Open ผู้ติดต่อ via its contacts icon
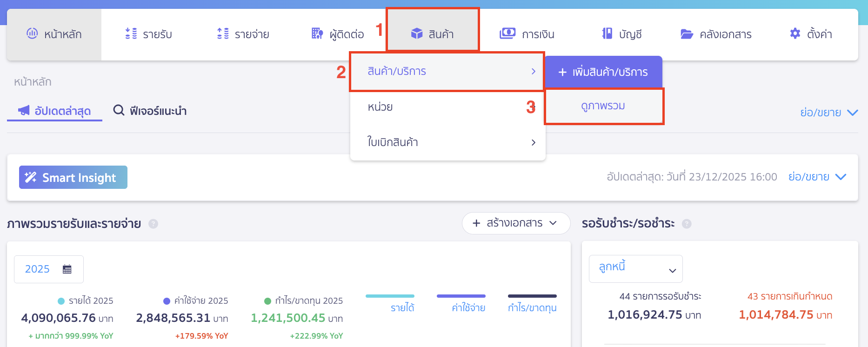Image resolution: width=868 pixels, height=347 pixels. coord(317,33)
